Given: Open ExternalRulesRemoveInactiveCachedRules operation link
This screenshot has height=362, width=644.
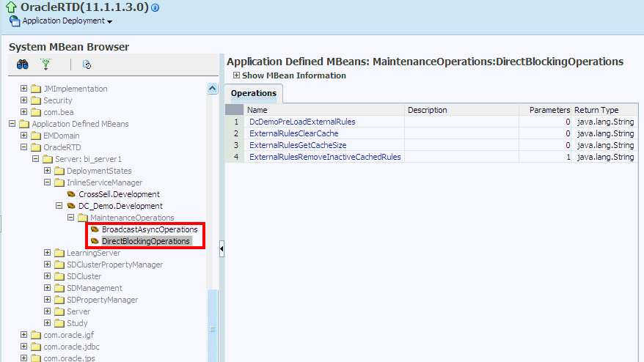Looking at the screenshot, I should 325,157.
